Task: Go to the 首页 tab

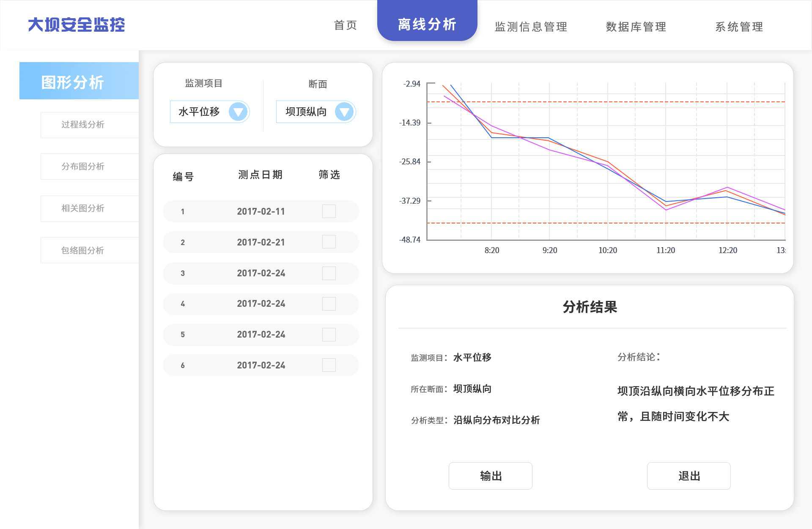Action: (x=346, y=25)
